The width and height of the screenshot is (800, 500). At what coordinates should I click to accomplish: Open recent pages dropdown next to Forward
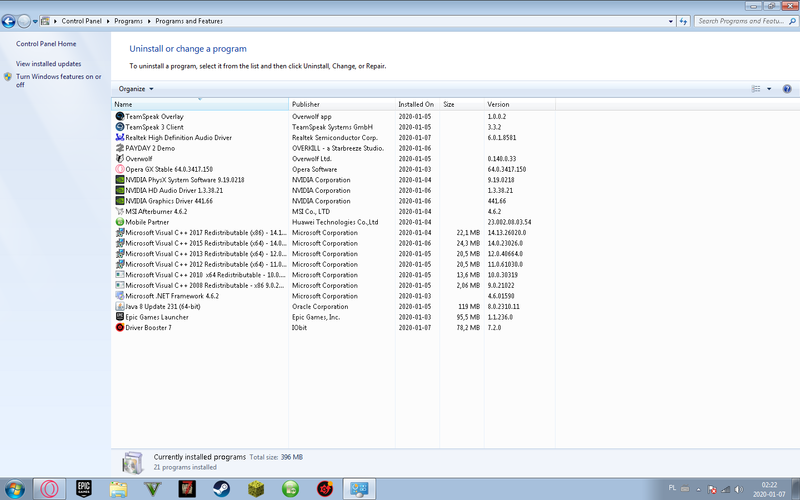click(x=35, y=21)
